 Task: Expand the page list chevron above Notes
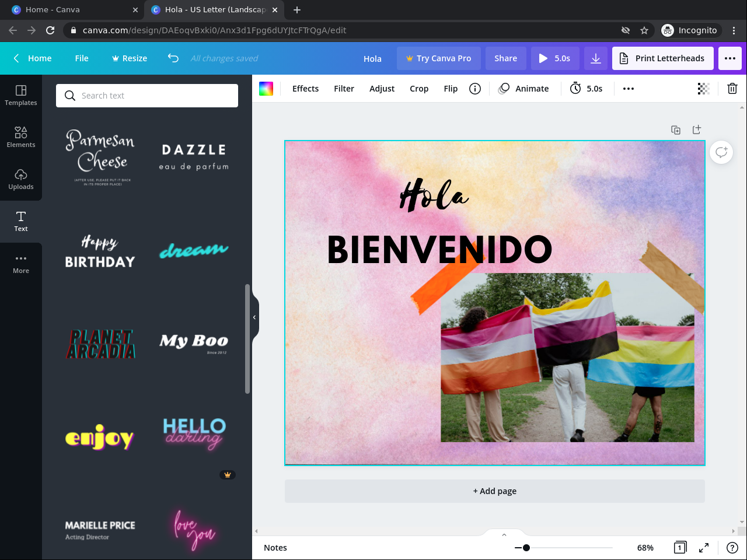pos(504,534)
